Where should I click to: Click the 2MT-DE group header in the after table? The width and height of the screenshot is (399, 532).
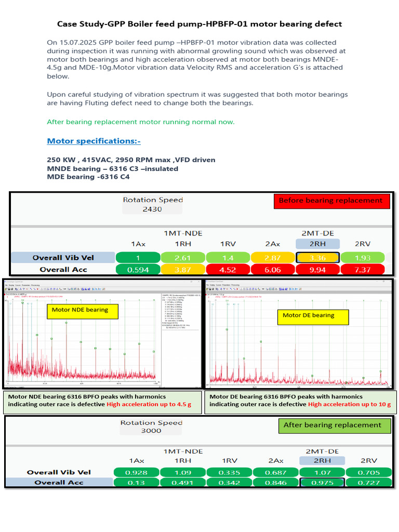point(322,451)
